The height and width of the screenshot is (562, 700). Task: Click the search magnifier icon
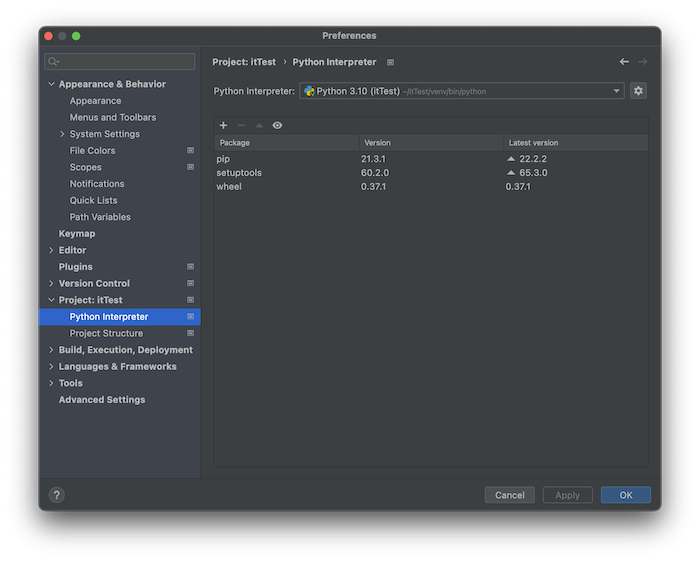pos(53,61)
